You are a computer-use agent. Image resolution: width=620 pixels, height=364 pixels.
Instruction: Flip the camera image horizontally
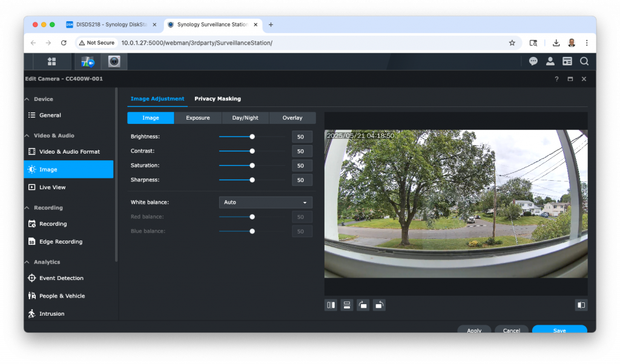[x=331, y=305]
